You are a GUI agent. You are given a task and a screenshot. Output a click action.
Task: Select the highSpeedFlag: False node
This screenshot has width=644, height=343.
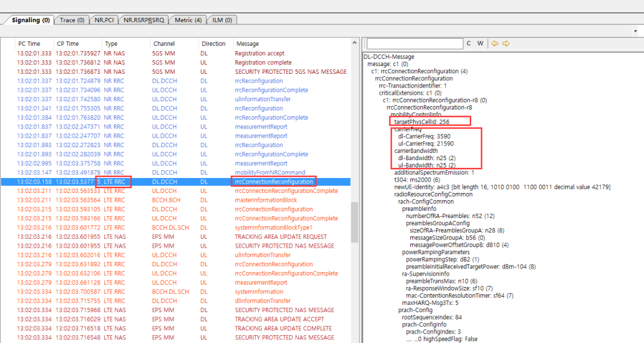pyautogui.click(x=441, y=339)
